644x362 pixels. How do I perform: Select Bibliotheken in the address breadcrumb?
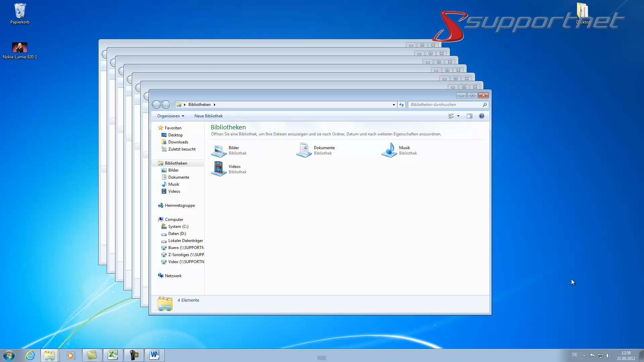[x=200, y=105]
